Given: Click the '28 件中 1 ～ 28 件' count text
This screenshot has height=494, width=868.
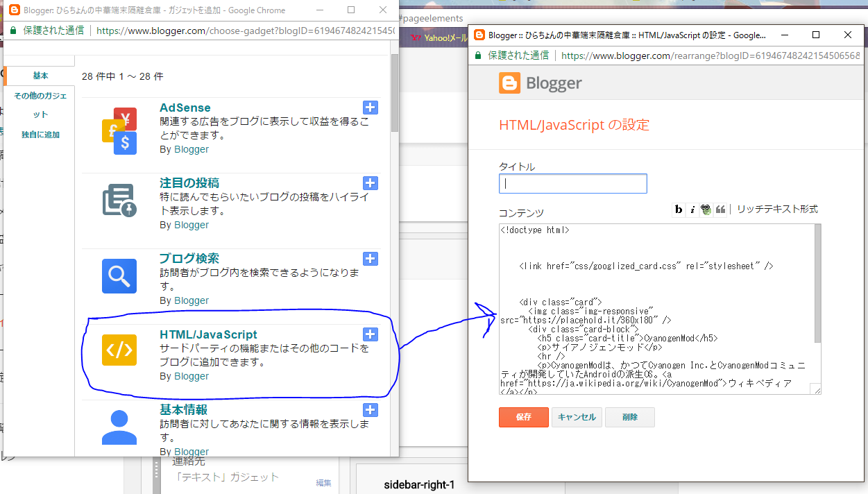Looking at the screenshot, I should click(x=123, y=76).
